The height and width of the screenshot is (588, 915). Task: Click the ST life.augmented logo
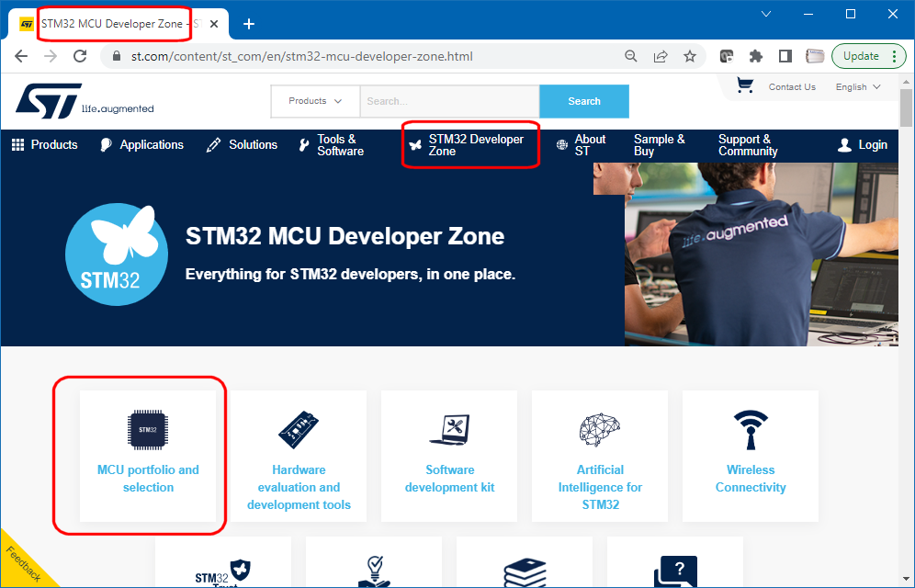click(x=85, y=101)
